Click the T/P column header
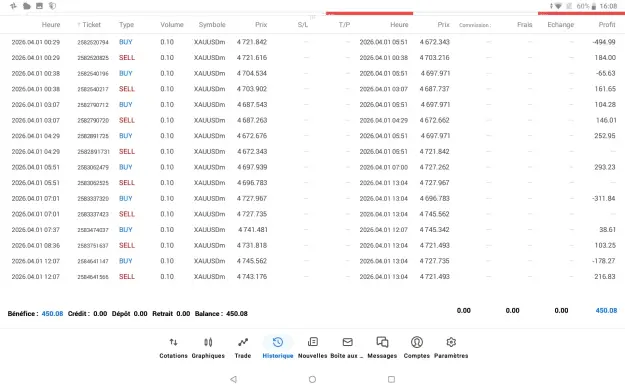Image resolution: width=625 pixels, height=391 pixels. (344, 25)
